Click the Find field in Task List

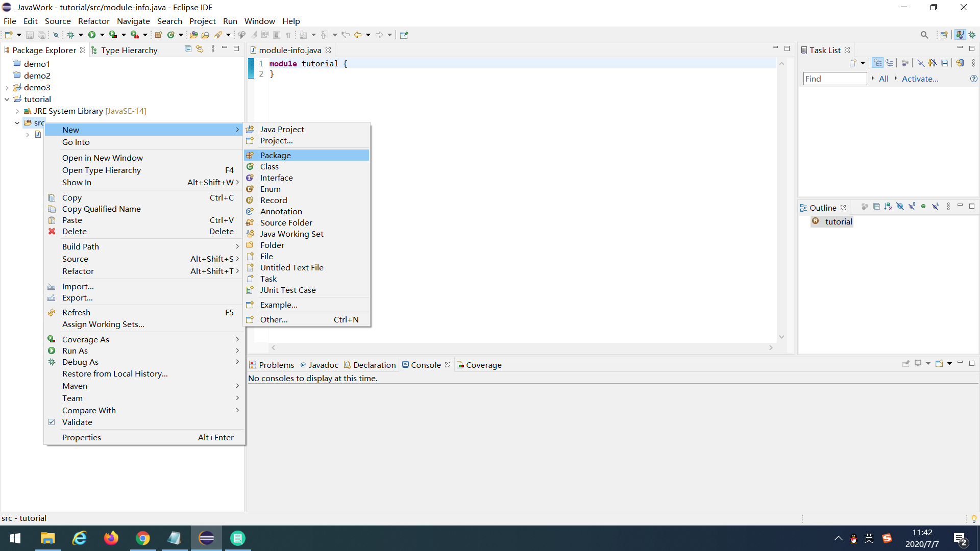(835, 79)
